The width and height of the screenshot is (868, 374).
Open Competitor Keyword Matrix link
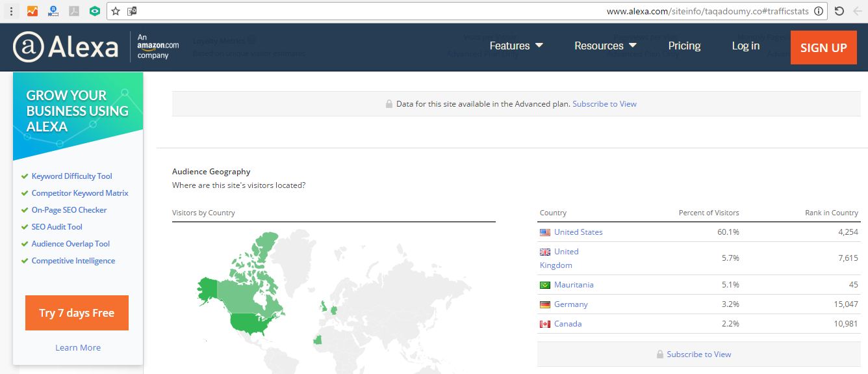80,193
